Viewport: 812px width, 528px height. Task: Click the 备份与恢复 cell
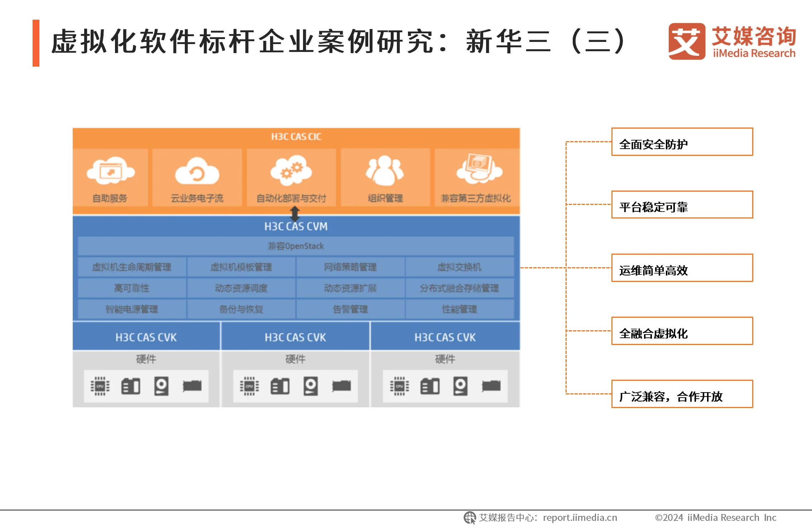tap(241, 309)
